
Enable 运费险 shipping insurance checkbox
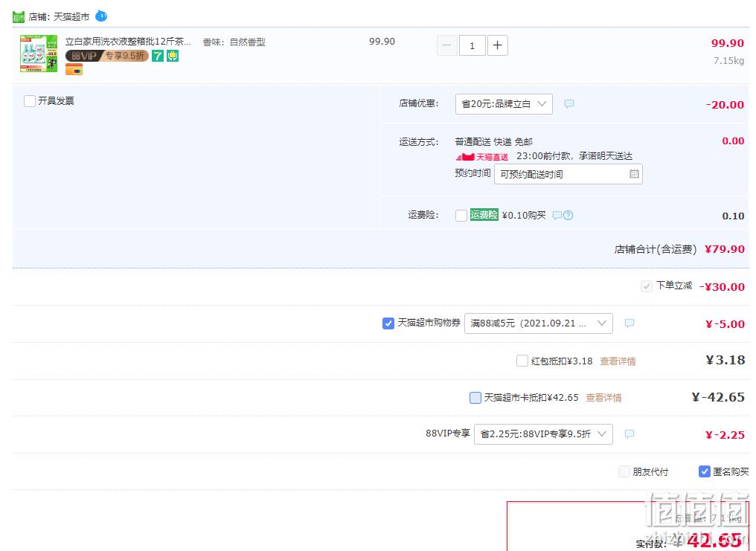461,216
